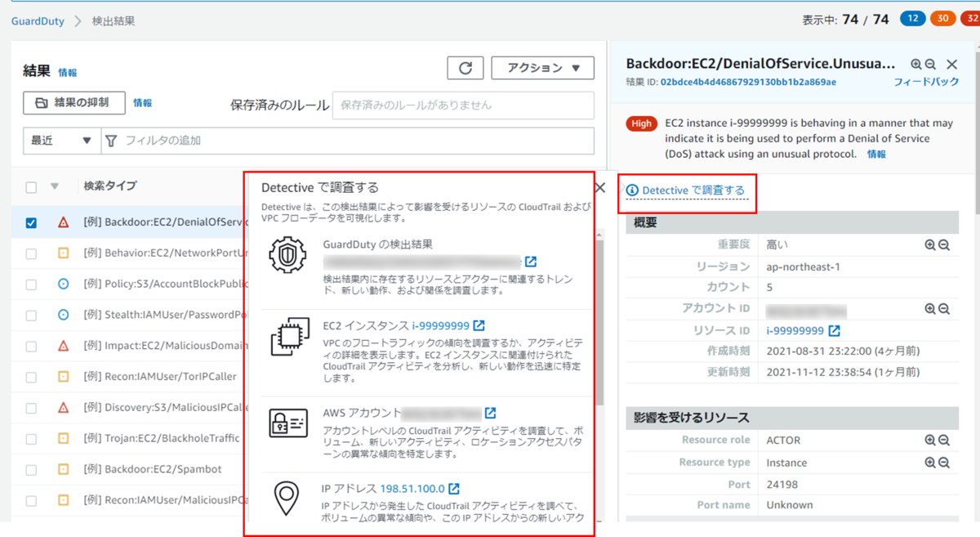Open external link icon beside AWS アカウント
980x537 pixels.
coord(490,413)
